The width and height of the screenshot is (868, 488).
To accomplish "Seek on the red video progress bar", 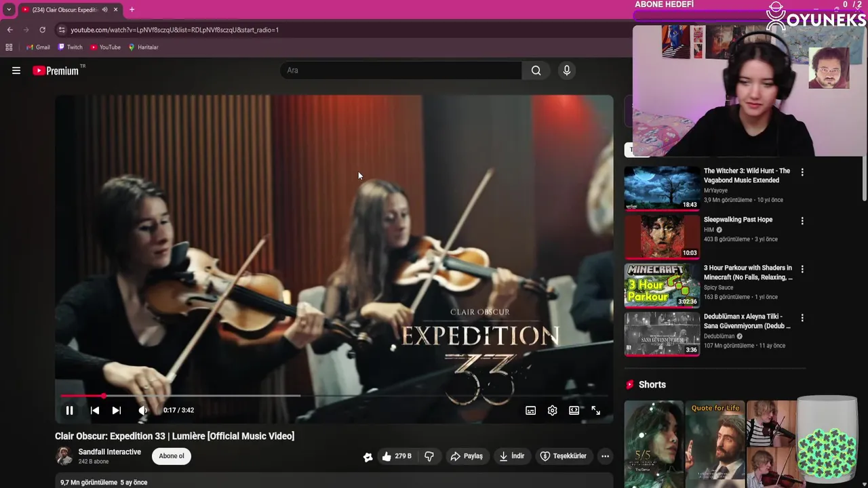I will [334, 396].
